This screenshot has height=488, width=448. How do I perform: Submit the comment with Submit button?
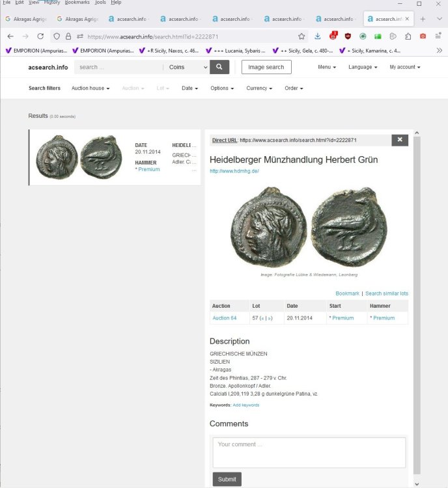227,479
